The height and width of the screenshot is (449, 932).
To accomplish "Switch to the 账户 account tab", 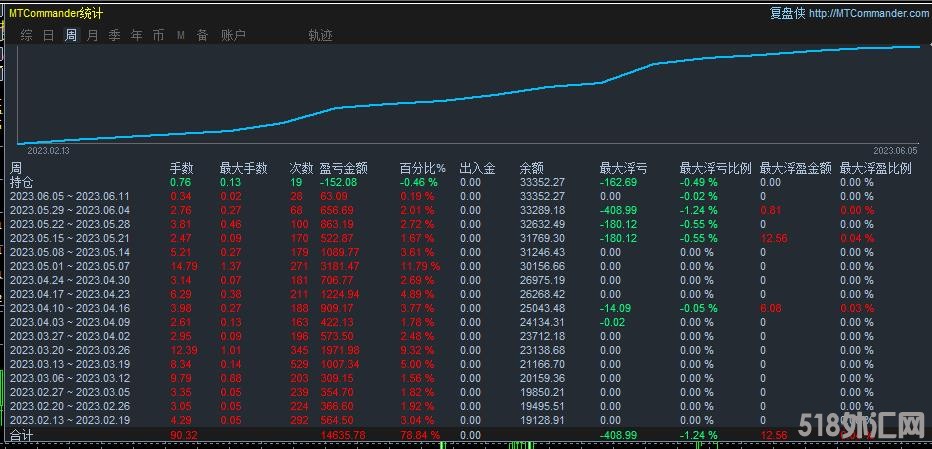I will click(x=233, y=35).
